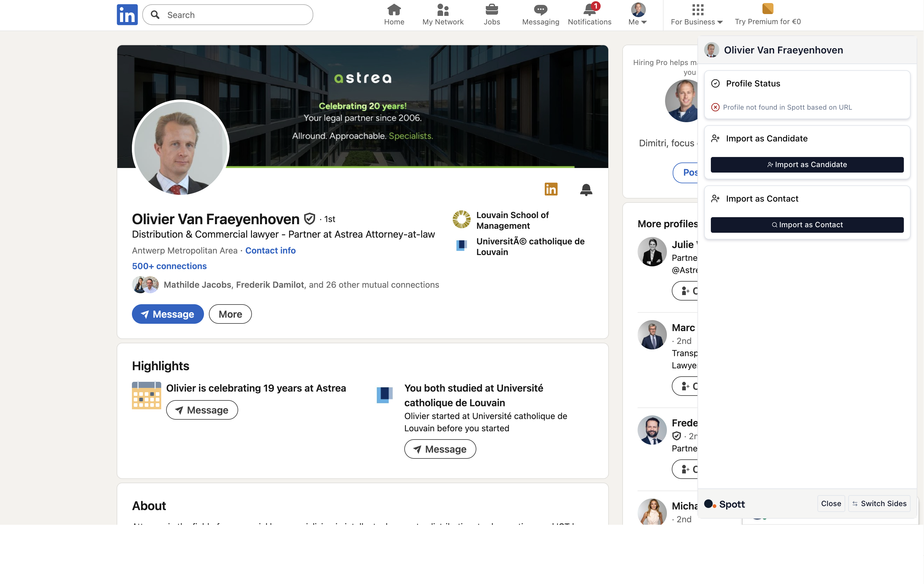Screen dimensions: 924x584
Task: Click the profile notification bell icon
Action: (x=586, y=190)
